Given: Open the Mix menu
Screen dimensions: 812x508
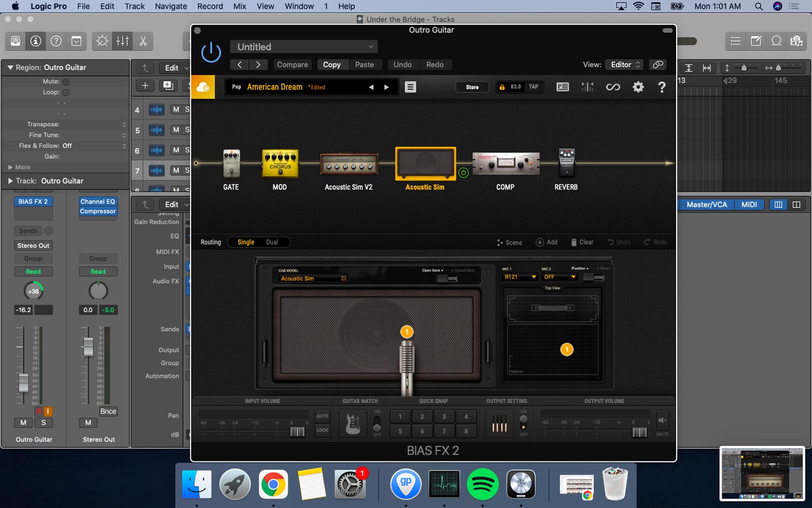Looking at the screenshot, I should click(x=240, y=6).
